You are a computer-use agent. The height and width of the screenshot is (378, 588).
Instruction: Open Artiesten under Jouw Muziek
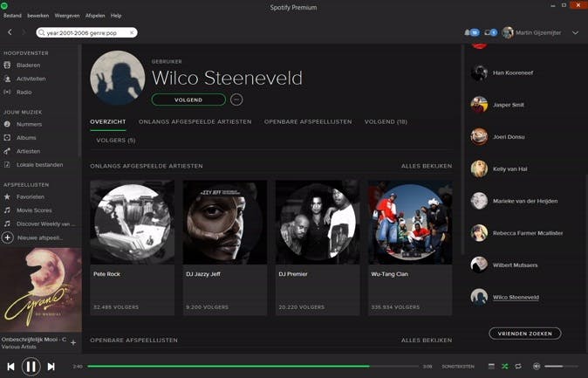[x=28, y=151]
